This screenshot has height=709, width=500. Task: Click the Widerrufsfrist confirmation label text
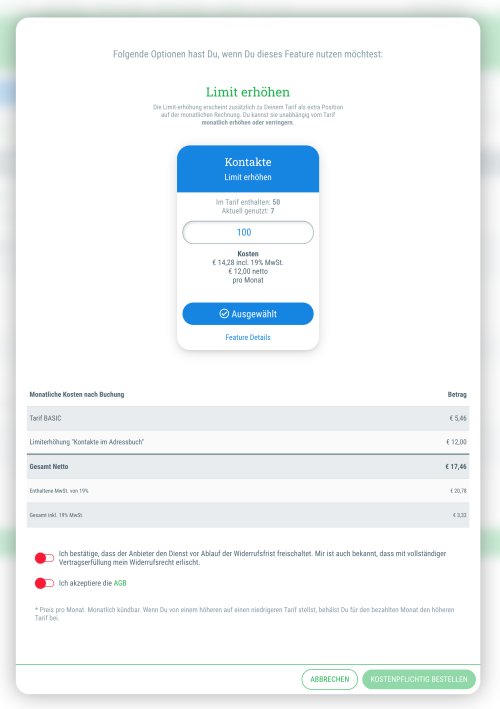coord(252,558)
